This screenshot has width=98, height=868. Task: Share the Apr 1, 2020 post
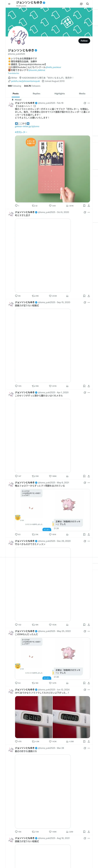tap(89, 476)
